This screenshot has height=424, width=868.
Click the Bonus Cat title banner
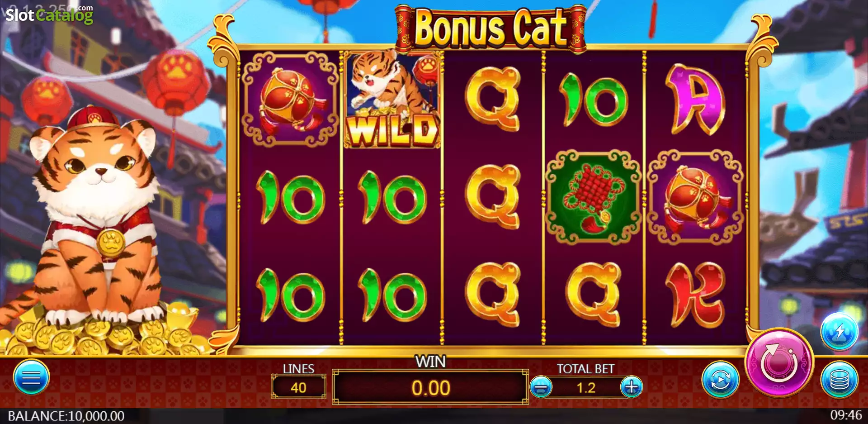pos(491,28)
